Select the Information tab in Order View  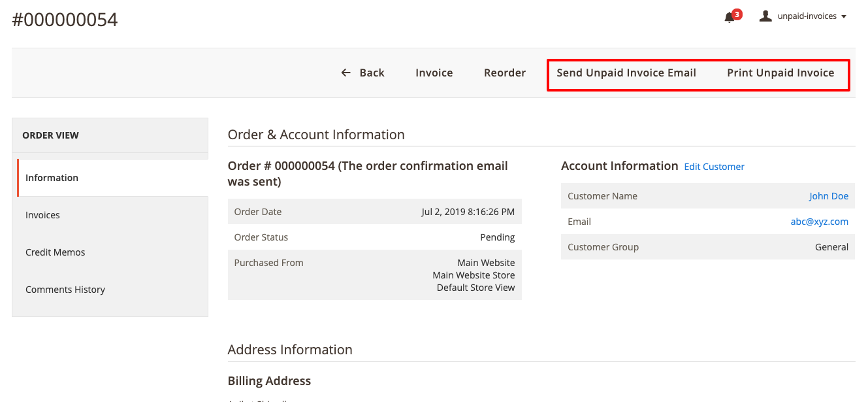tap(52, 177)
